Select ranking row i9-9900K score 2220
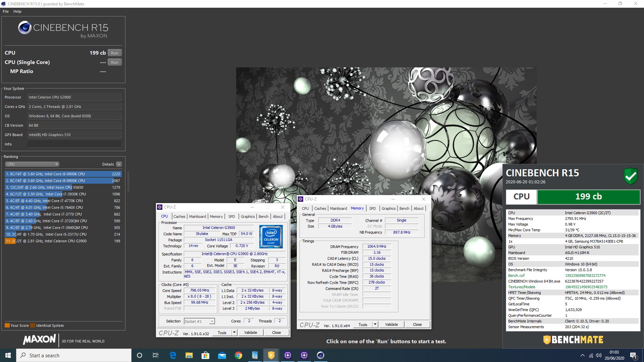The height and width of the screenshot is (362, 644). pyautogui.click(x=63, y=174)
